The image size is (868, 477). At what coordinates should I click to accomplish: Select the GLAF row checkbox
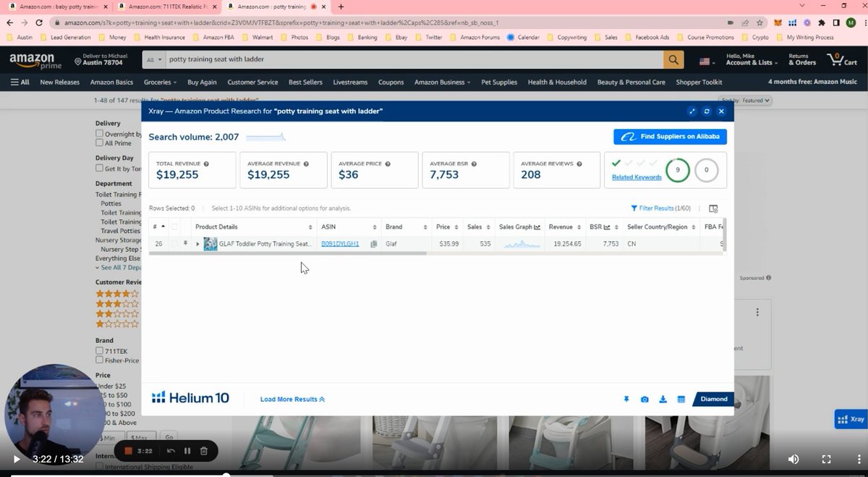pos(174,244)
